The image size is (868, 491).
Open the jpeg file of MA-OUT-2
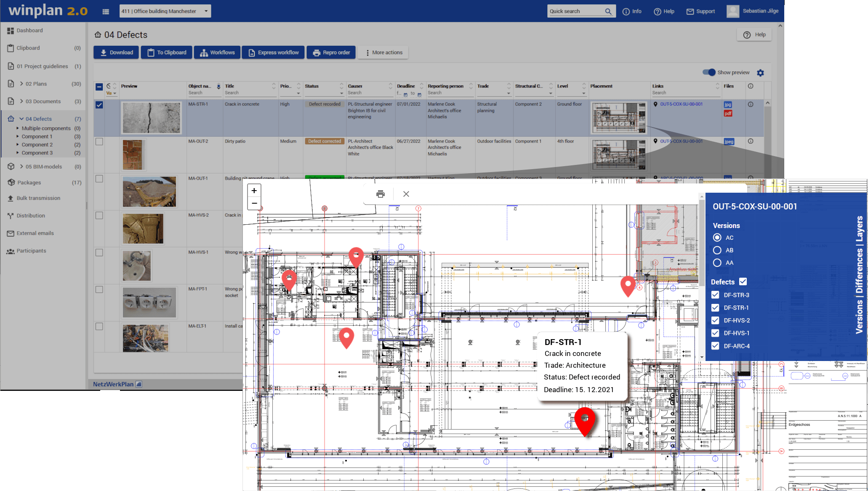[x=729, y=142]
